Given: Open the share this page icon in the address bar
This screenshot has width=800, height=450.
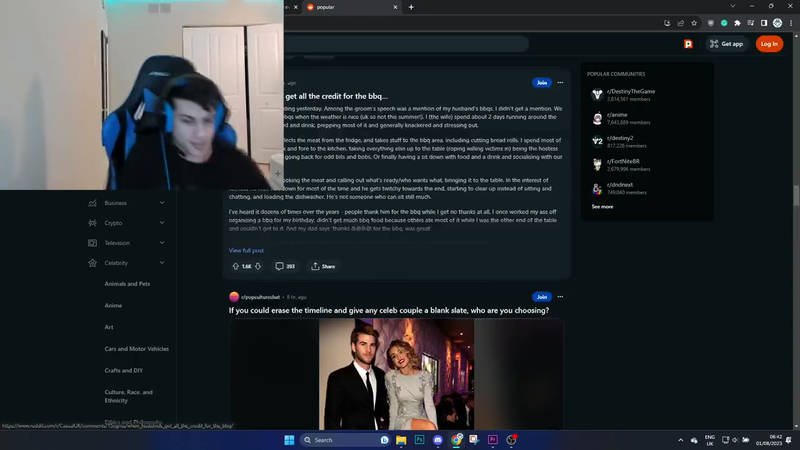Looking at the screenshot, I should coord(681,23).
